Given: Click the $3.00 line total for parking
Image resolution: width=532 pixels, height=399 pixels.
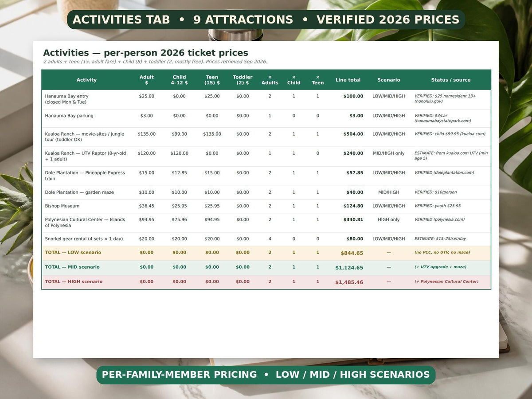Looking at the screenshot, I should click(356, 116).
